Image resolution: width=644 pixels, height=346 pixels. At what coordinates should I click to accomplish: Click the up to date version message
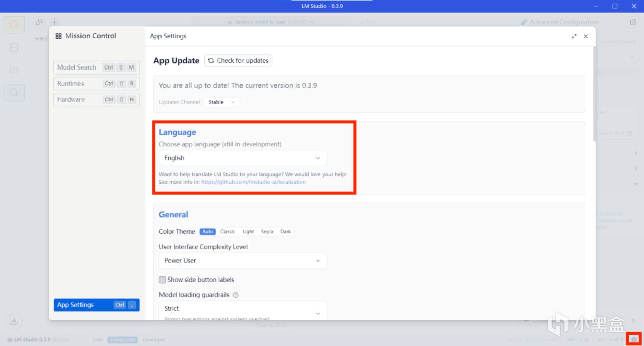[238, 86]
